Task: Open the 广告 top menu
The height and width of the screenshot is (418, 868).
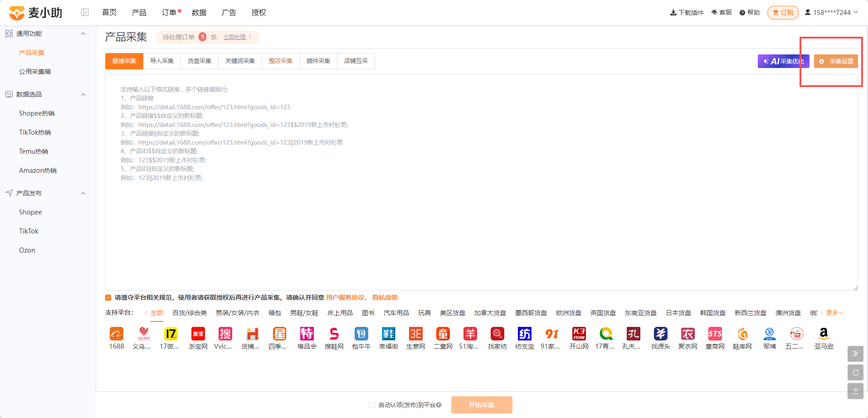Action: 229,12
